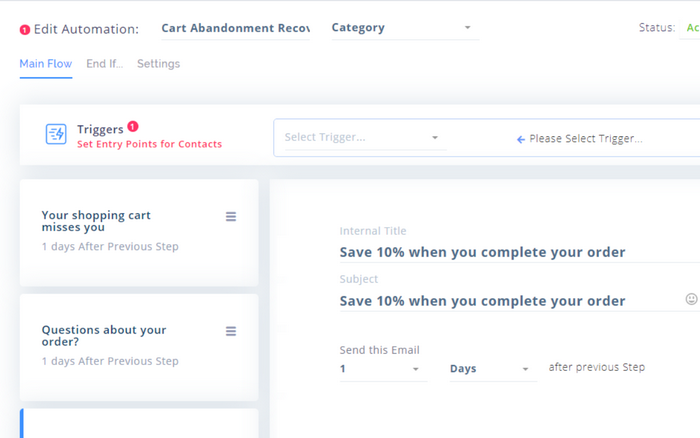Screen dimensions: 700x438
Task: Open hamburger menu on 'Your shopping cart misses you'
Action: pos(231,217)
